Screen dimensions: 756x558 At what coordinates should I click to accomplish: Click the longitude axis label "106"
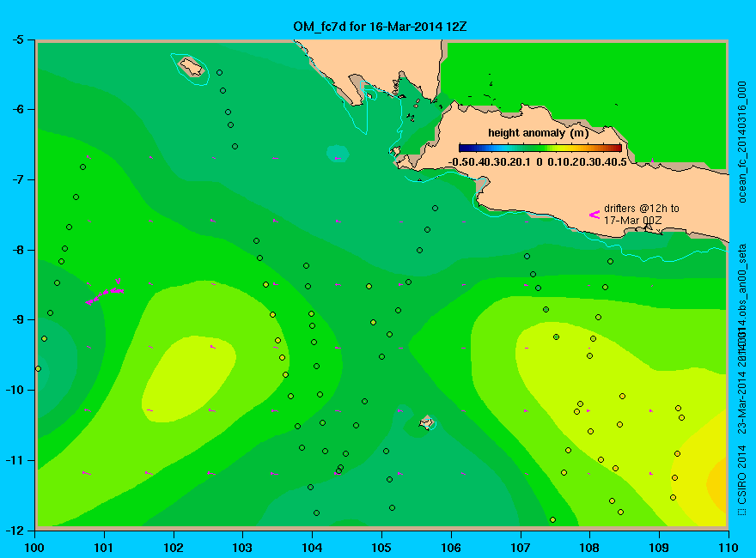tap(451, 548)
